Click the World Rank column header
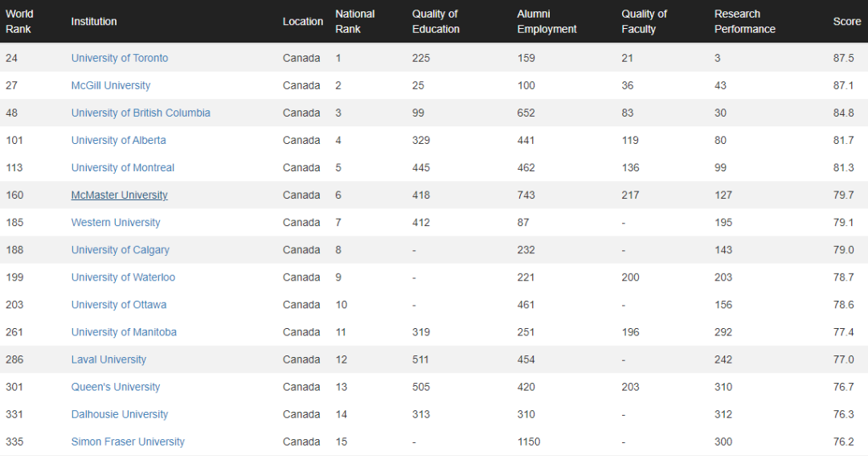The width and height of the screenshot is (868, 456). [x=19, y=21]
